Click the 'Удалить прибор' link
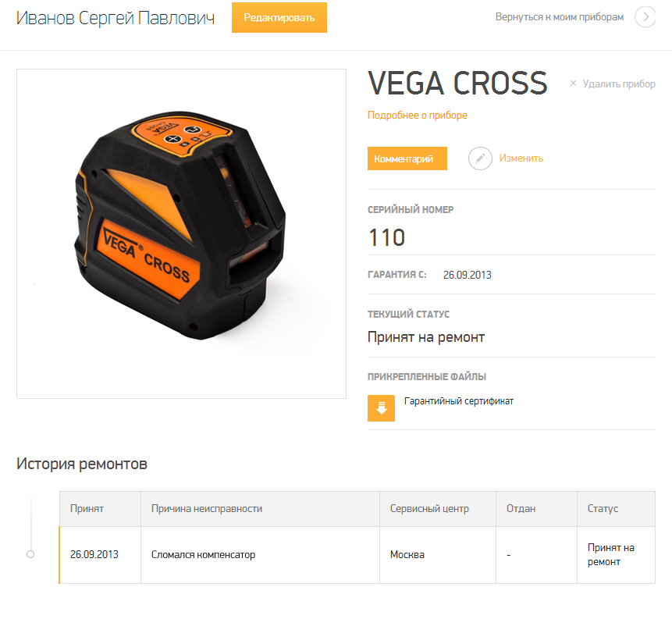Image resolution: width=672 pixels, height=619 pixels. click(619, 84)
